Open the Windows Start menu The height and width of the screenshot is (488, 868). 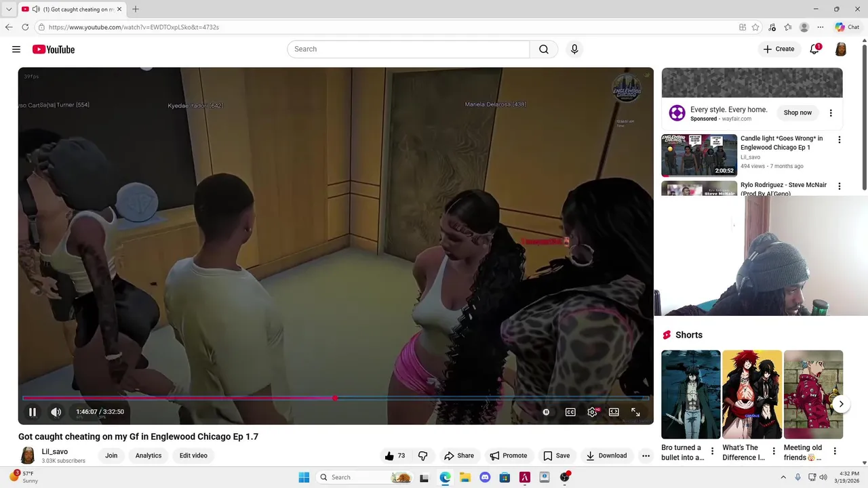point(304,477)
